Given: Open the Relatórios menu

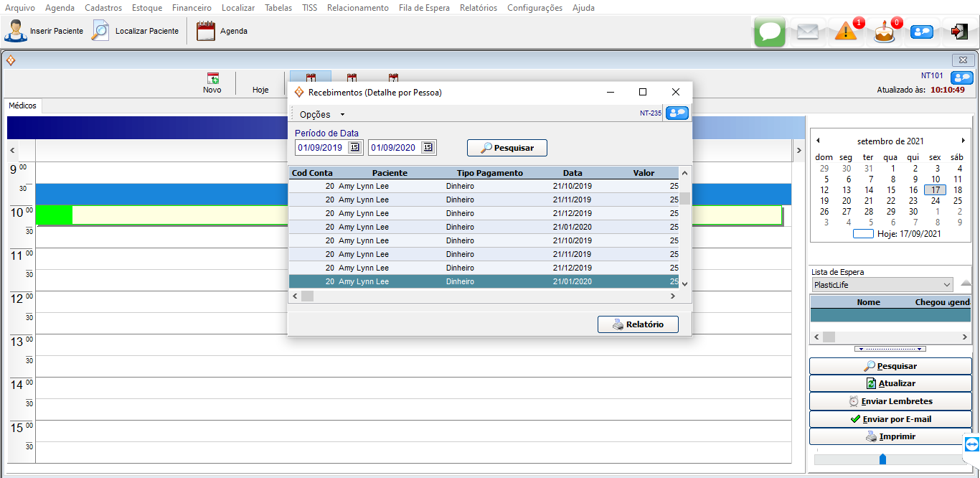Looking at the screenshot, I should point(478,8).
